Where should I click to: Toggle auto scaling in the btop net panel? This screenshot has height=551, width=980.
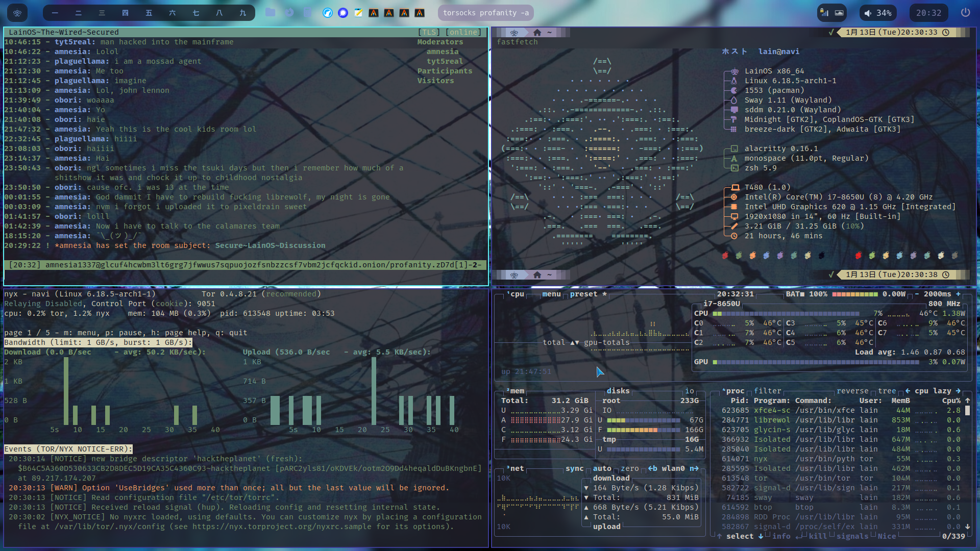coord(602,468)
